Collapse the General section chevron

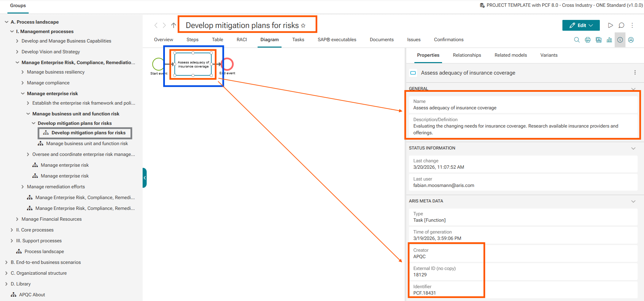point(633,89)
